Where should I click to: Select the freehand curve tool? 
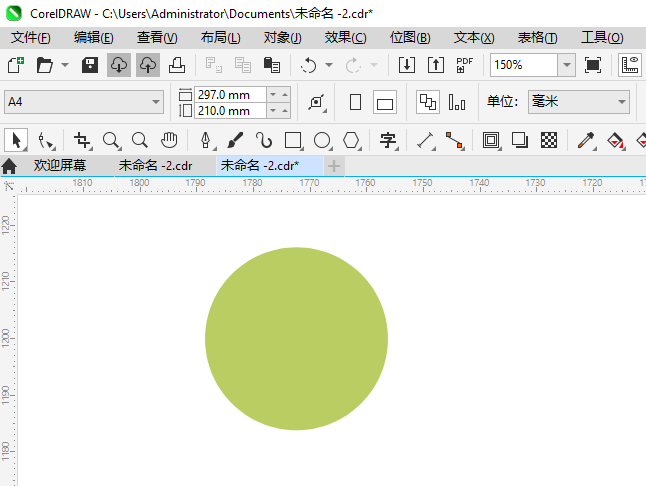pyautogui.click(x=264, y=140)
